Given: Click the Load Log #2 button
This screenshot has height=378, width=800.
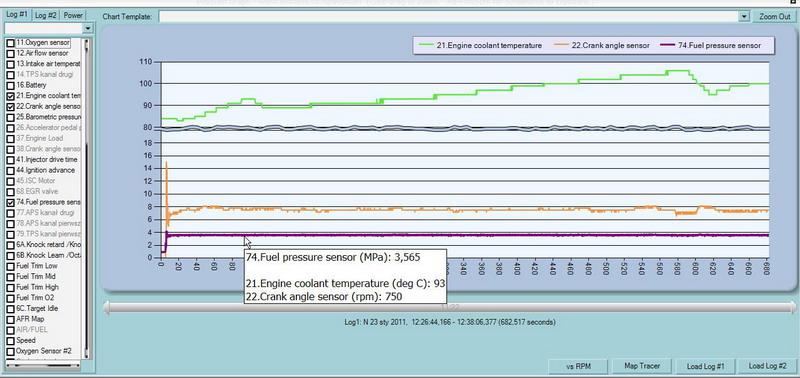Looking at the screenshot, I should [767, 366].
